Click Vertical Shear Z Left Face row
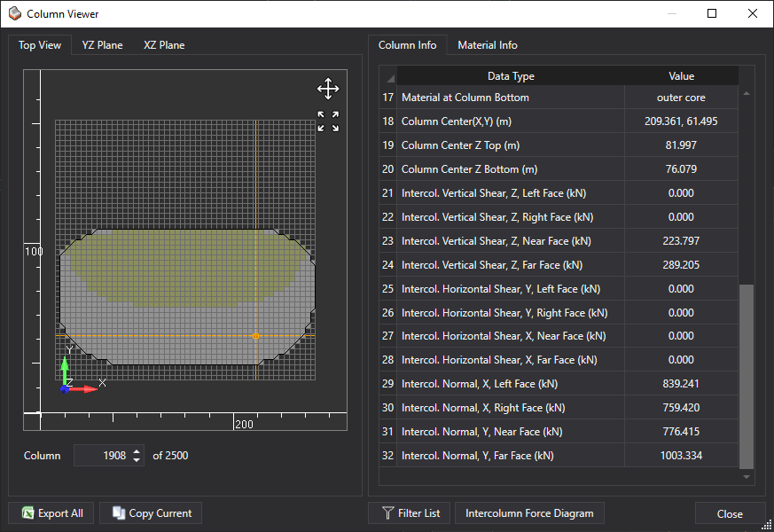This screenshot has width=774, height=532. (559, 193)
